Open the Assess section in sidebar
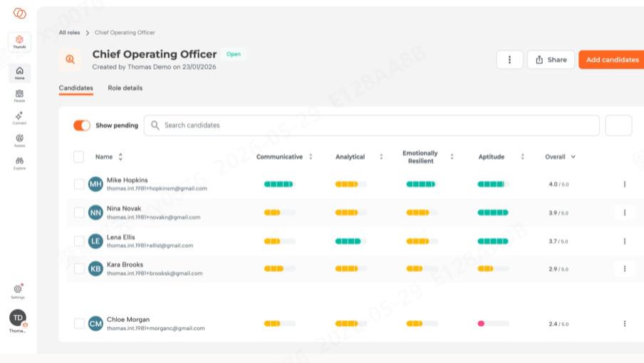644x363 pixels. [x=19, y=140]
